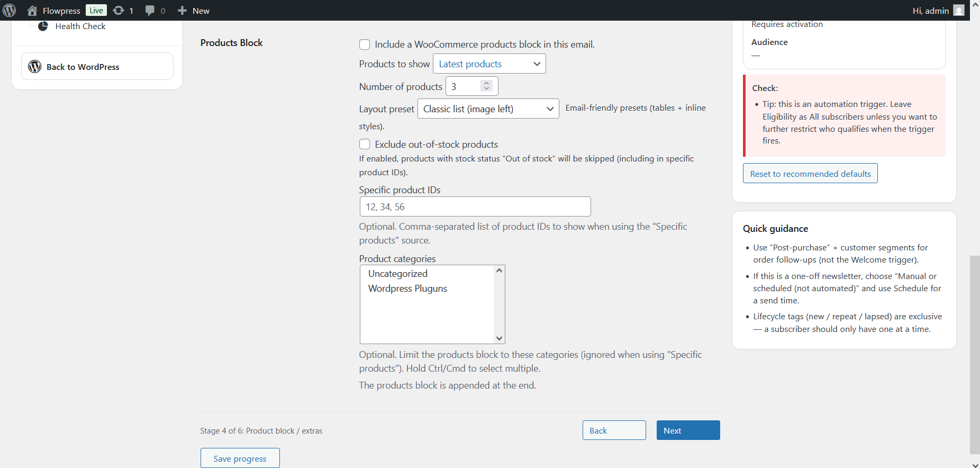Screen dimensions: 980x468
Task: Enable the WooCommerce products block checkbox
Action: click(365, 44)
